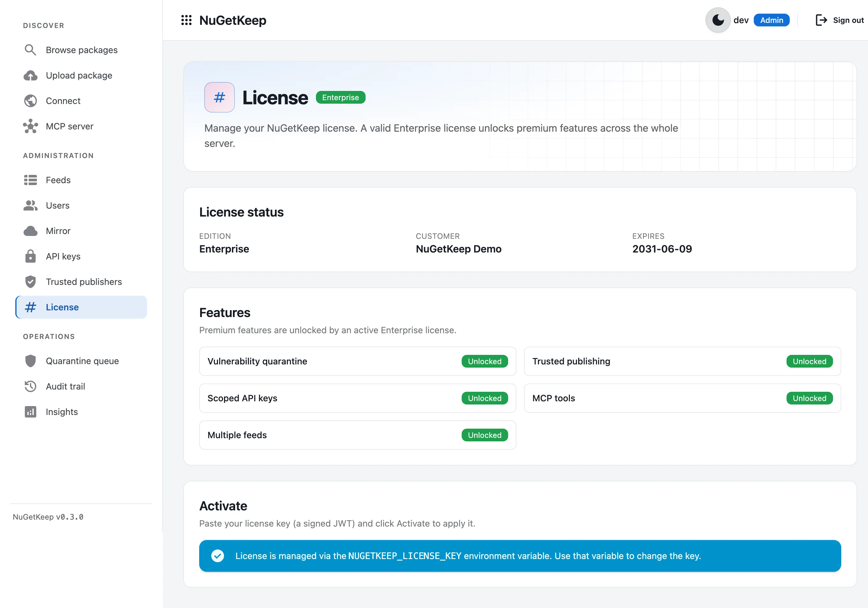The height and width of the screenshot is (608, 868).
Task: Click the Admin role badge
Action: coord(771,20)
